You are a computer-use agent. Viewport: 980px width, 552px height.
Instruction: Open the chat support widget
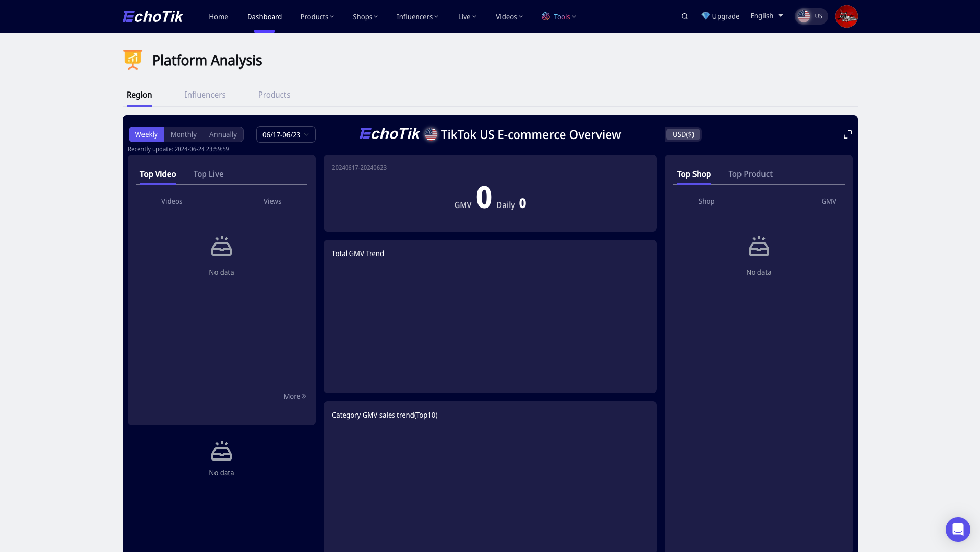[x=958, y=529]
